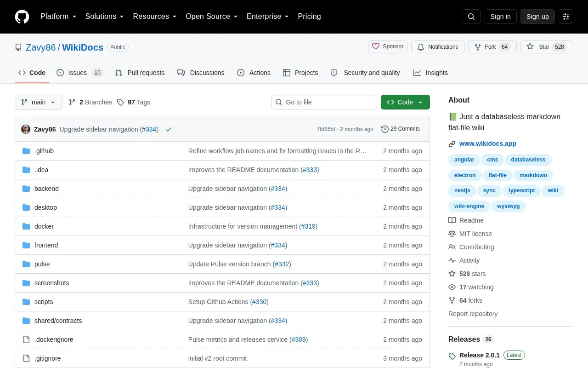Switch to the Projects tab
The width and height of the screenshot is (588, 368).
click(300, 73)
